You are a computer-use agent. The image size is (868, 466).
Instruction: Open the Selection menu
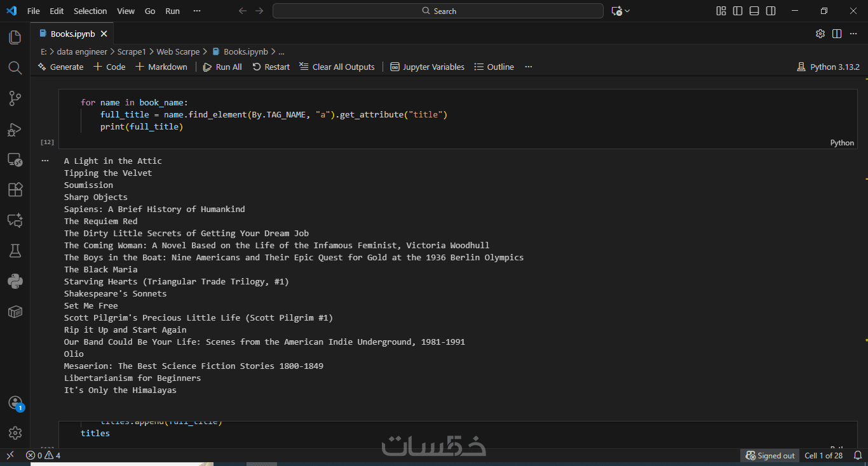coord(90,11)
